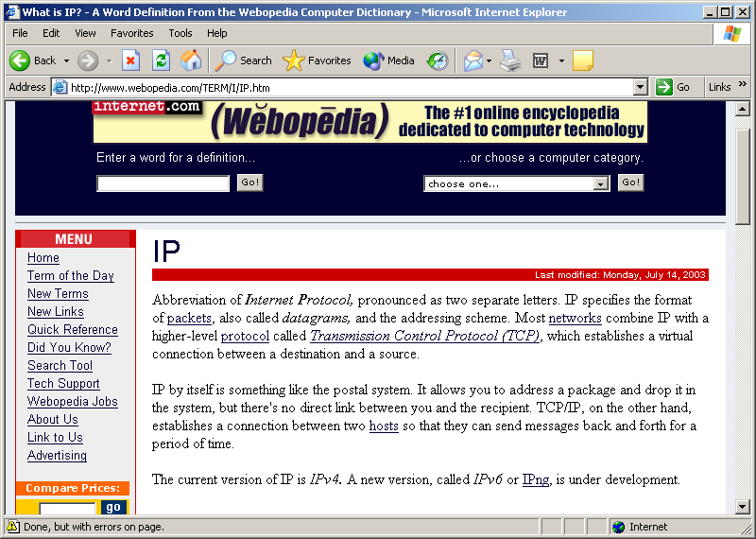Click the warning icon in the status bar
Screen dimensions: 756x539
click(13, 527)
